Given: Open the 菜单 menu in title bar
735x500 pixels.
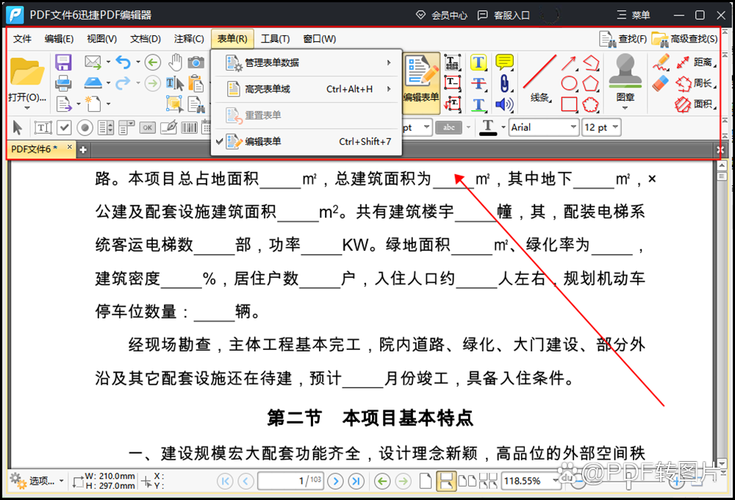Looking at the screenshot, I should (633, 15).
